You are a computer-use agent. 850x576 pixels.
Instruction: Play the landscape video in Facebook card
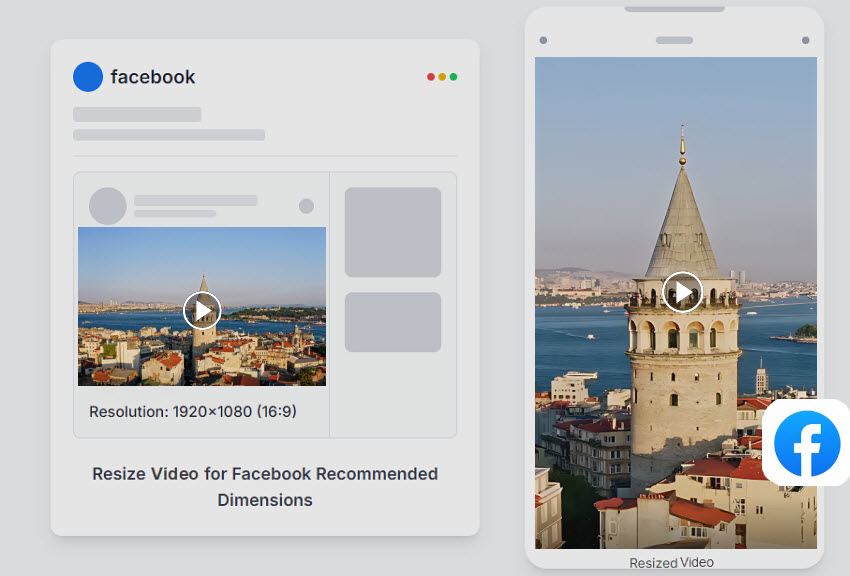point(202,310)
